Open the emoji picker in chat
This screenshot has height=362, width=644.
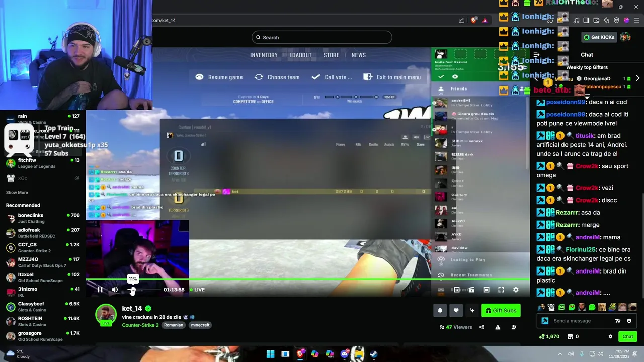pos(629,321)
